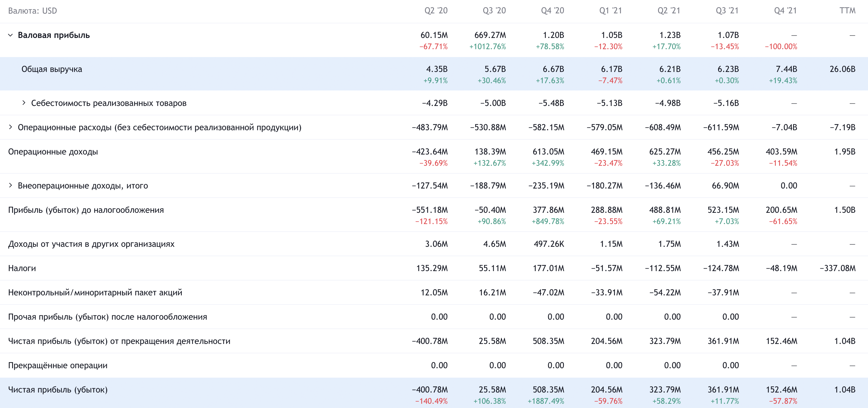The image size is (868, 408).
Task: Click pretax change −121.15%
Action: pos(431,221)
